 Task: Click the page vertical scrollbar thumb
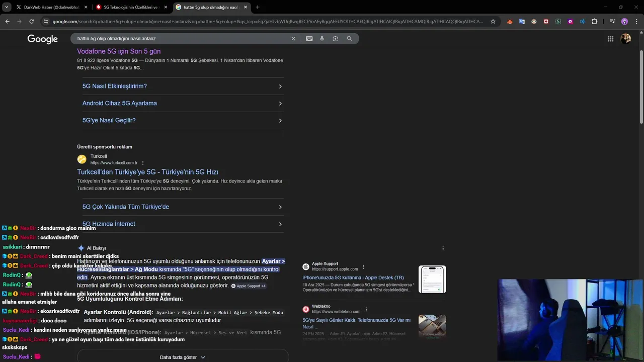[641, 86]
